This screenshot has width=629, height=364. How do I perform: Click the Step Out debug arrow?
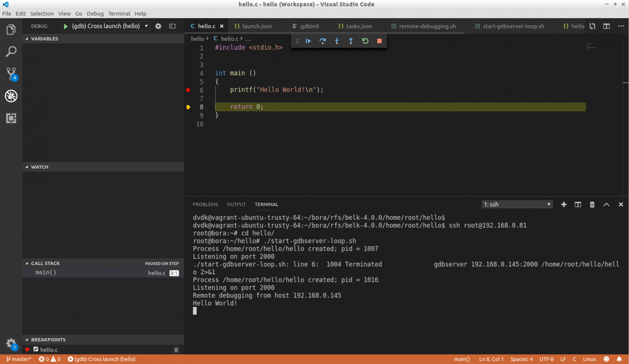click(x=351, y=41)
